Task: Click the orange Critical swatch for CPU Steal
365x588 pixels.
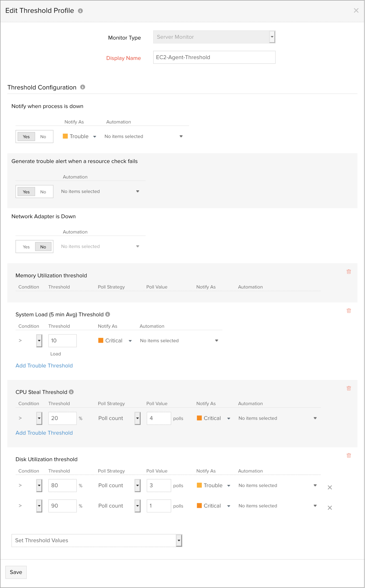Action: point(199,418)
